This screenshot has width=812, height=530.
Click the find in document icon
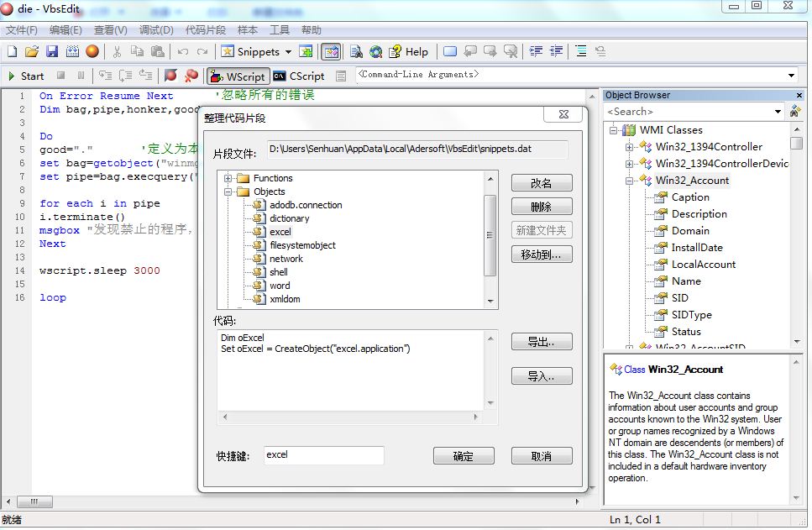(356, 51)
